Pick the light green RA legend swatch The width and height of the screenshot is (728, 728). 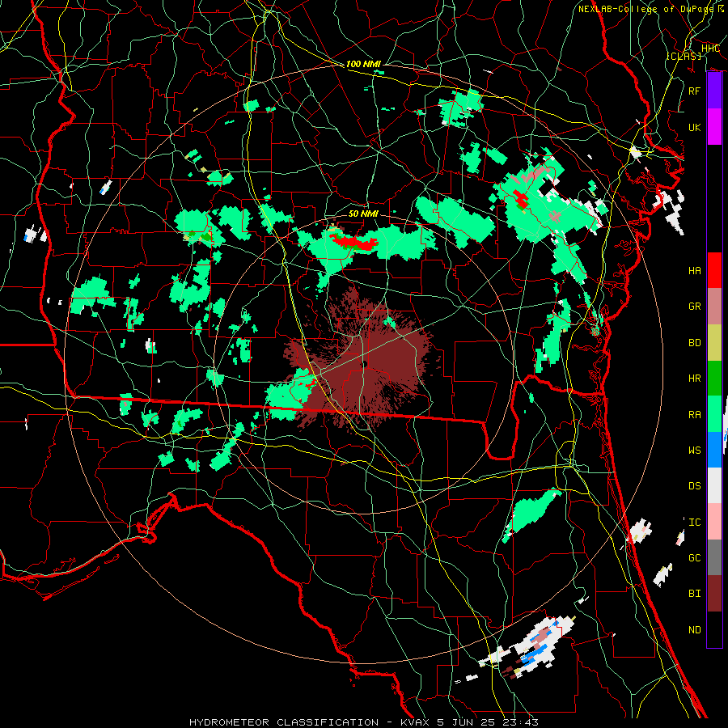coord(714,414)
